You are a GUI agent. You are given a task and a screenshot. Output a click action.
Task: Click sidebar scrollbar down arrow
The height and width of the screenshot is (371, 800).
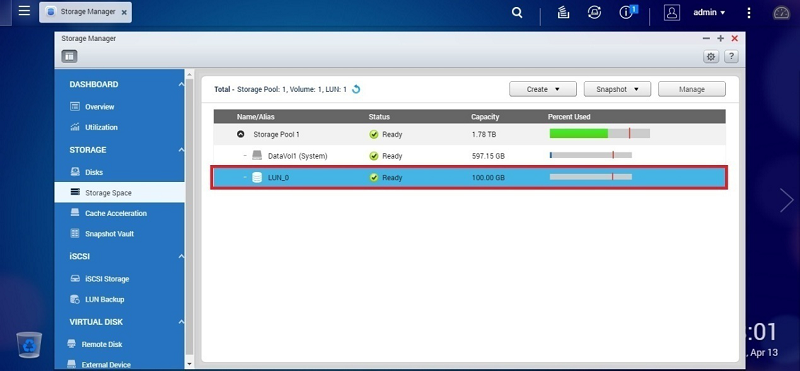coord(189,364)
